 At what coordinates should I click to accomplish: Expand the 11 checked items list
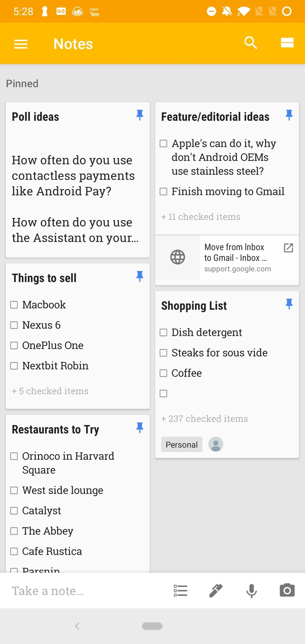tap(201, 217)
